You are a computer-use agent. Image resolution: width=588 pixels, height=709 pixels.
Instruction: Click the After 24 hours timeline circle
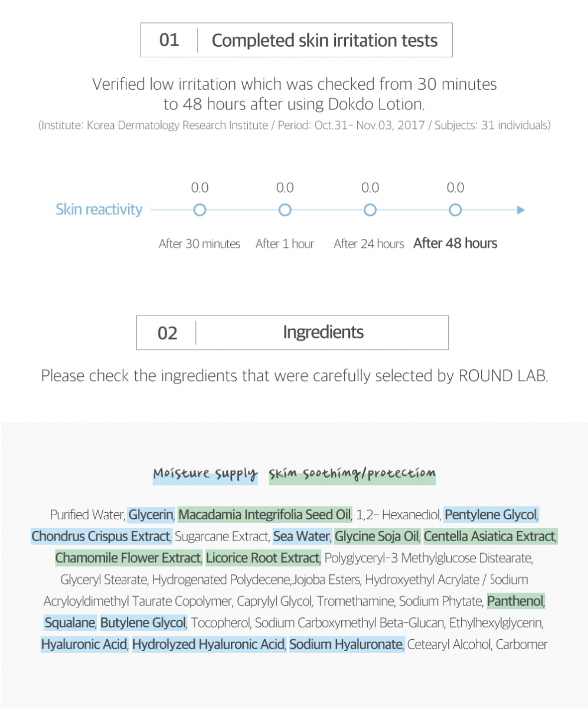[370, 210]
